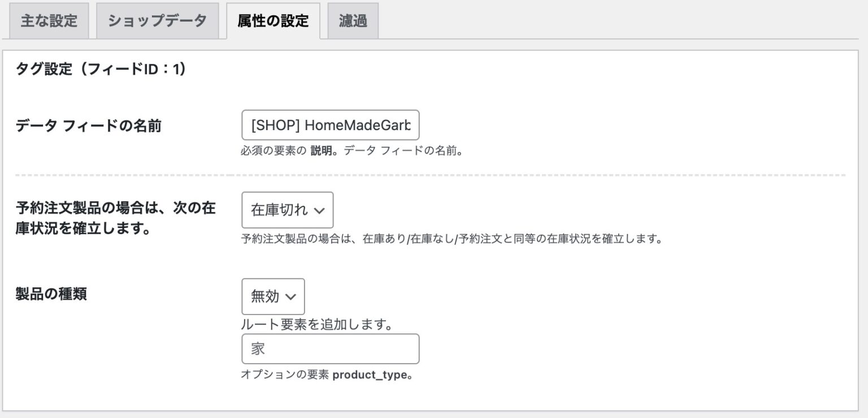Switch to the 濾過 tab
868x418 pixels.
pos(353,20)
